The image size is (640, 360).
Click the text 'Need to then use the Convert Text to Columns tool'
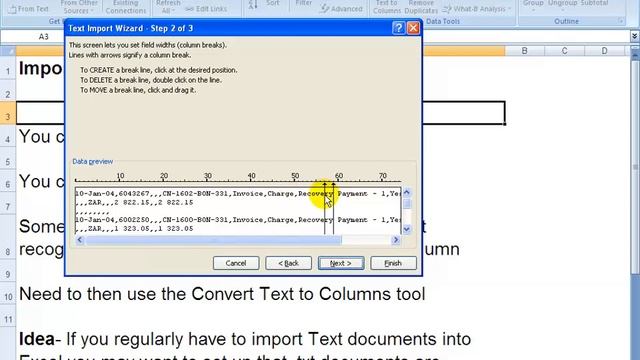coord(222,294)
